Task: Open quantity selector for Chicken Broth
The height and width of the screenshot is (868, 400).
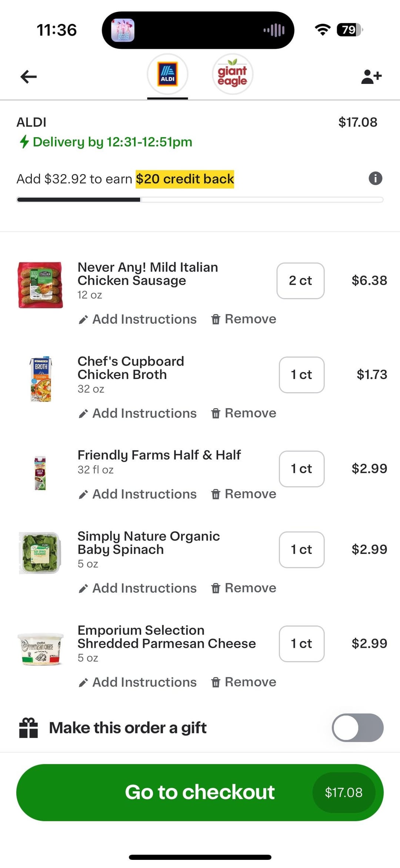Action: pyautogui.click(x=301, y=375)
